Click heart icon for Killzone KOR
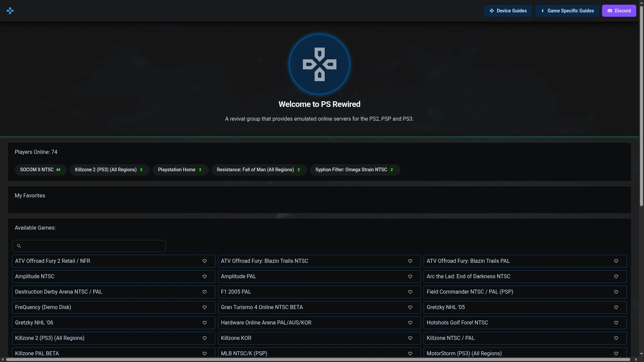Image resolution: width=644 pixels, height=362 pixels. point(410,338)
